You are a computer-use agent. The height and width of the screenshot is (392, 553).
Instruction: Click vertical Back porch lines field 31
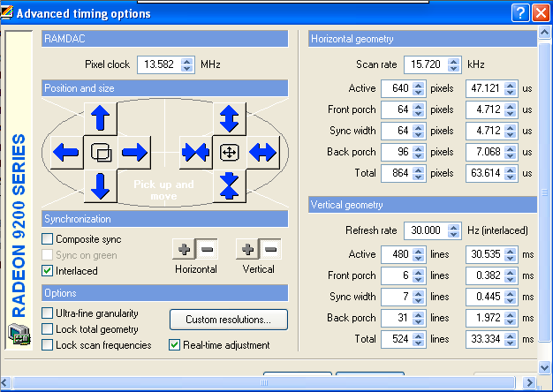[398, 318]
